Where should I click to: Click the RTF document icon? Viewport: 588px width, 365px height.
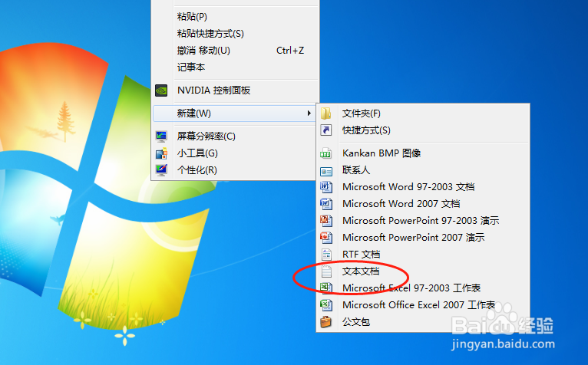point(326,254)
